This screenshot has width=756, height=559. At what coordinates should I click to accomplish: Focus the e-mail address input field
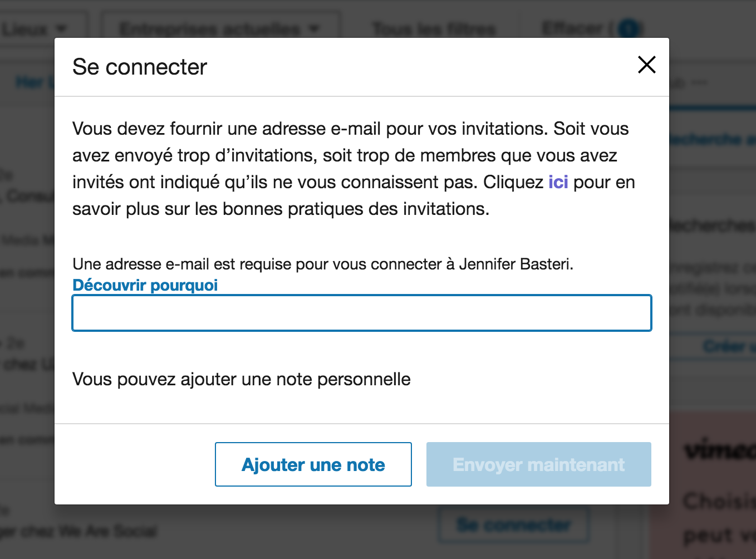[362, 313]
